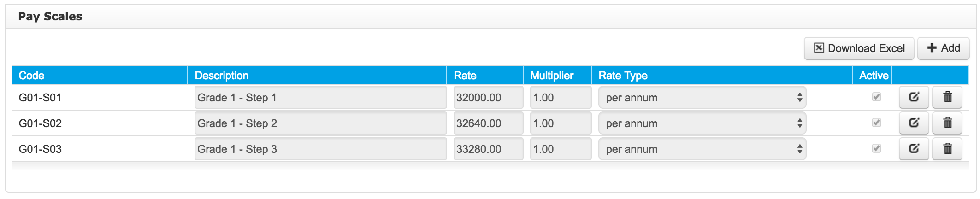
Task: Toggle Active checkbox for Grade 1 - Step 1
Action: [877, 97]
